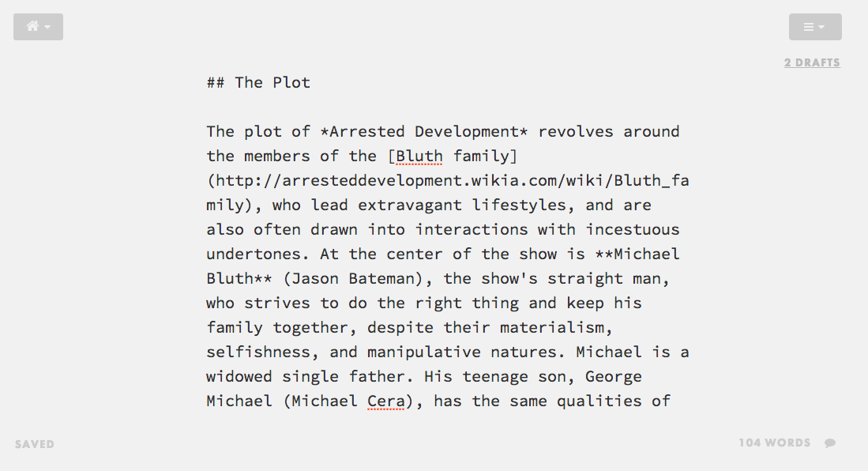Click the 104 WORDS counter
The width and height of the screenshot is (868, 471).
(x=775, y=443)
